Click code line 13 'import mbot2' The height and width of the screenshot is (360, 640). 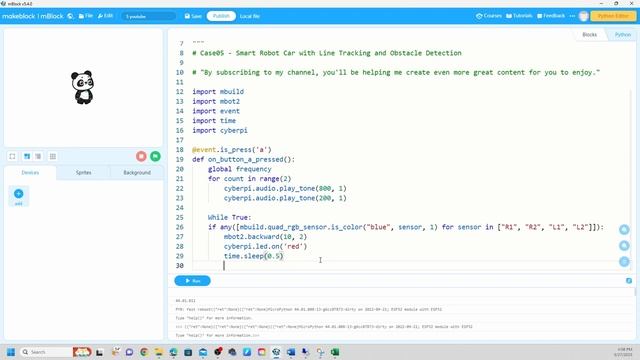216,102
